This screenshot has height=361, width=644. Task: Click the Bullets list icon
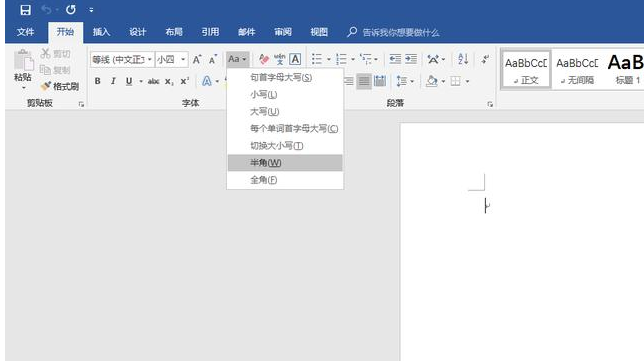tap(317, 59)
